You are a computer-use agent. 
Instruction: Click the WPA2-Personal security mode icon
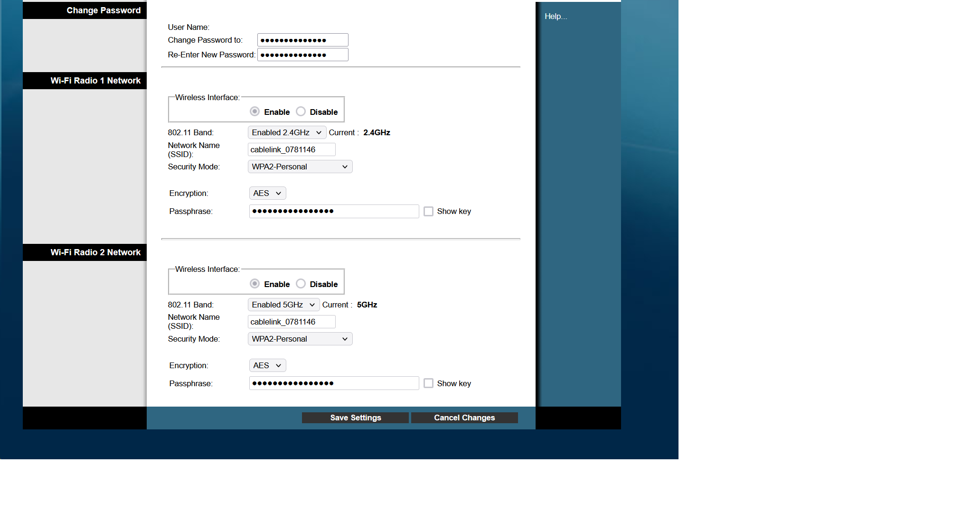pyautogui.click(x=301, y=167)
